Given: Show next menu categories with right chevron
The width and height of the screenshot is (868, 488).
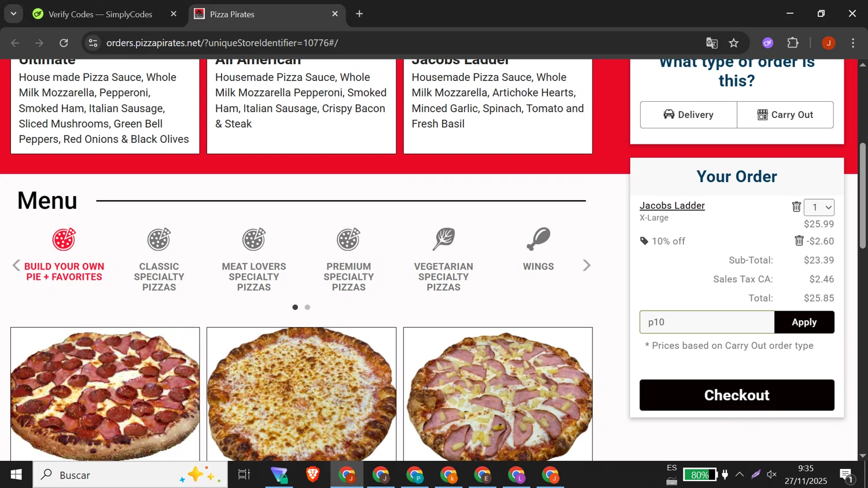Looking at the screenshot, I should [x=586, y=265].
